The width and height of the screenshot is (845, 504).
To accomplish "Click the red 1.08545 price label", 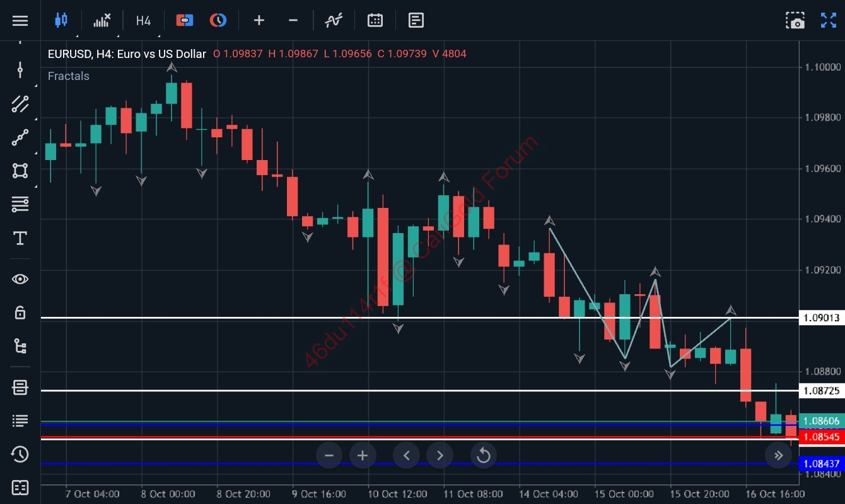I will pyautogui.click(x=822, y=437).
